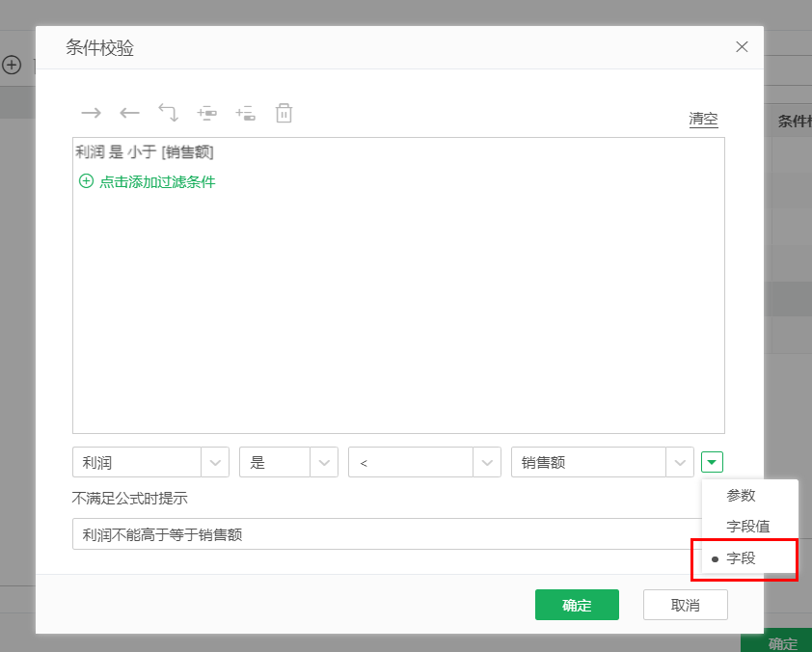812x652 pixels.
Task: Choose 字段值 from the value type menu
Action: (x=747, y=527)
